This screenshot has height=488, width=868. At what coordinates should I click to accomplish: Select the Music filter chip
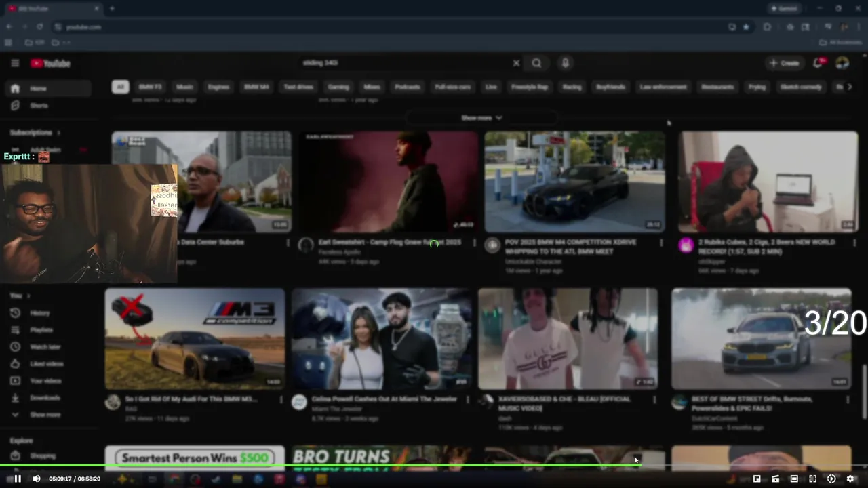tap(184, 87)
